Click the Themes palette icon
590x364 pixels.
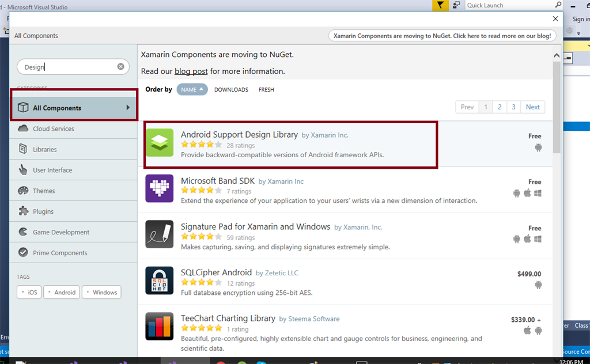pyautogui.click(x=23, y=190)
